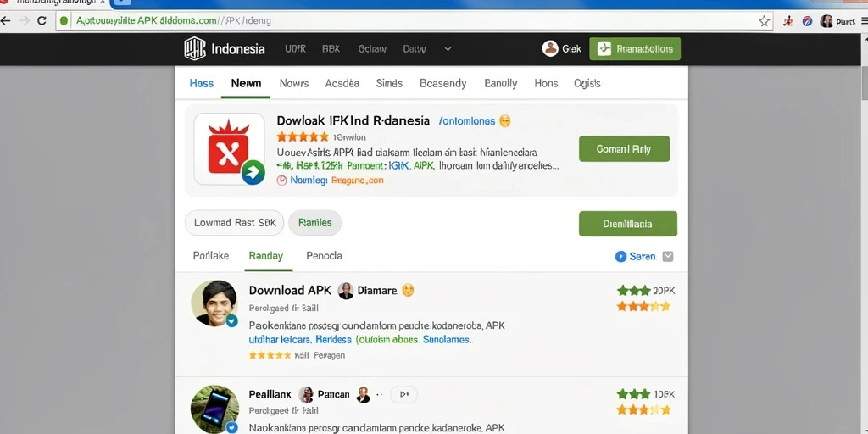Open the Newm tab
Screen dimensions: 868x434
coord(246,83)
